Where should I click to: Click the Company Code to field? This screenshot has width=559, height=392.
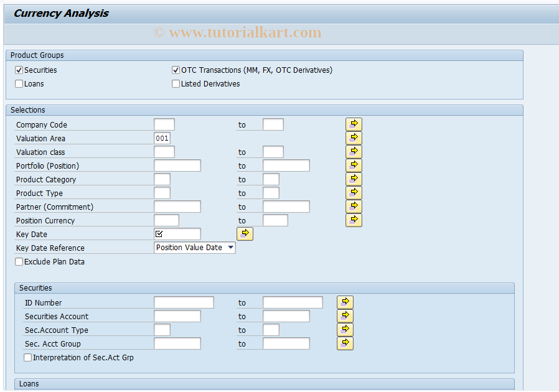(273, 124)
